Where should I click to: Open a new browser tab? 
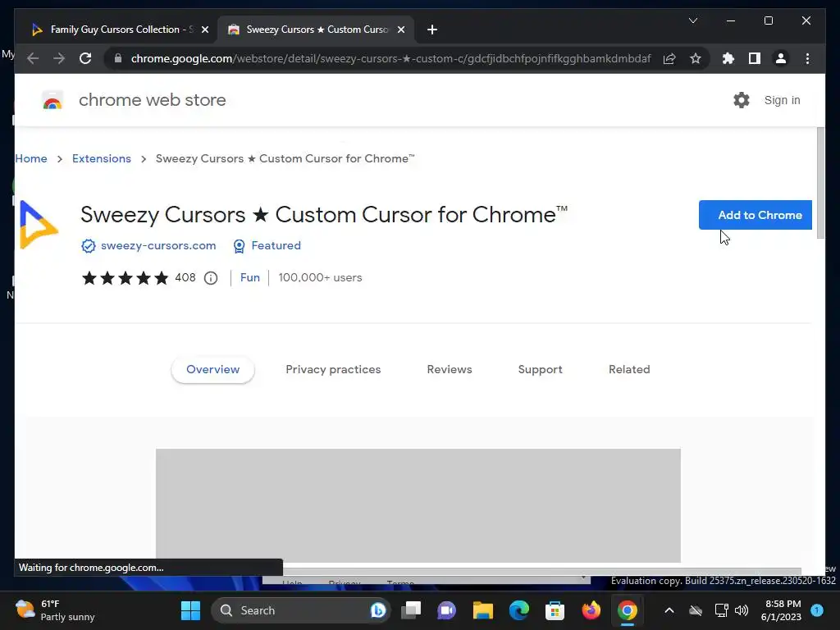432,30
